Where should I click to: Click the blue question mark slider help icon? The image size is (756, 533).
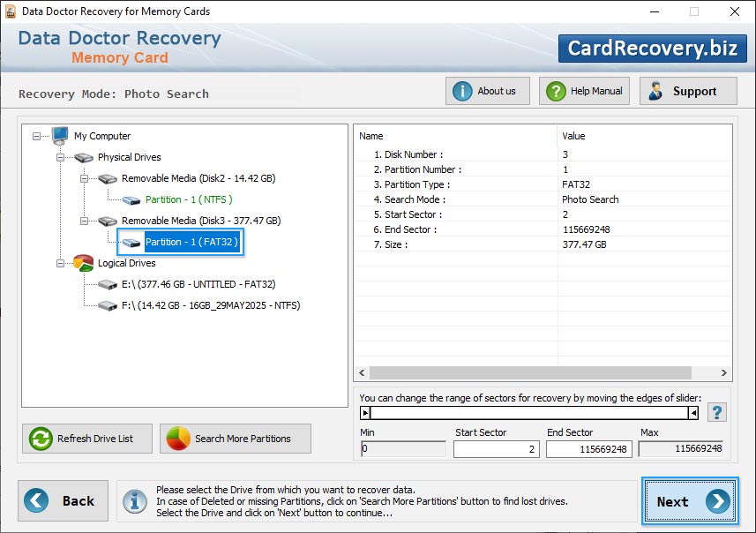click(717, 412)
